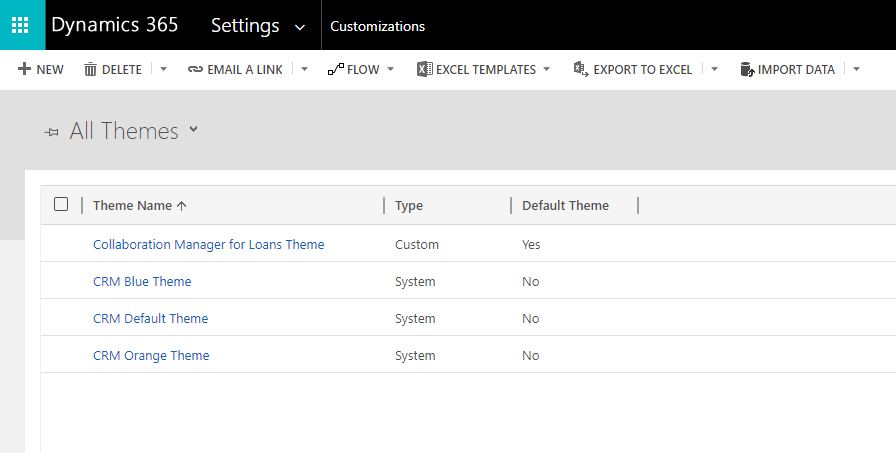Click the plus icon for NEW

(24, 69)
